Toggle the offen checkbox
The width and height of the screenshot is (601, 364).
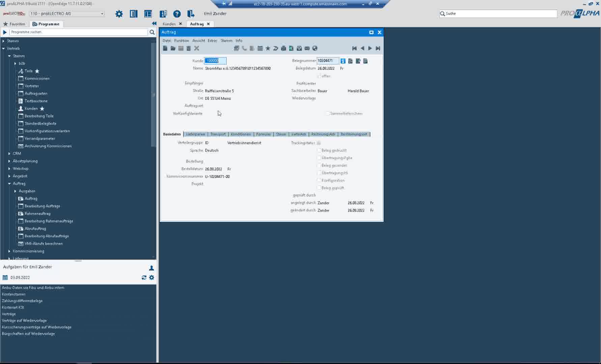319,76
